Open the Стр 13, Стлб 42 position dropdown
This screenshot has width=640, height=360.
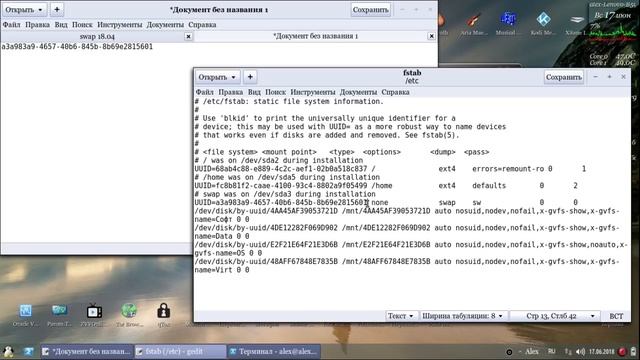tap(555, 316)
